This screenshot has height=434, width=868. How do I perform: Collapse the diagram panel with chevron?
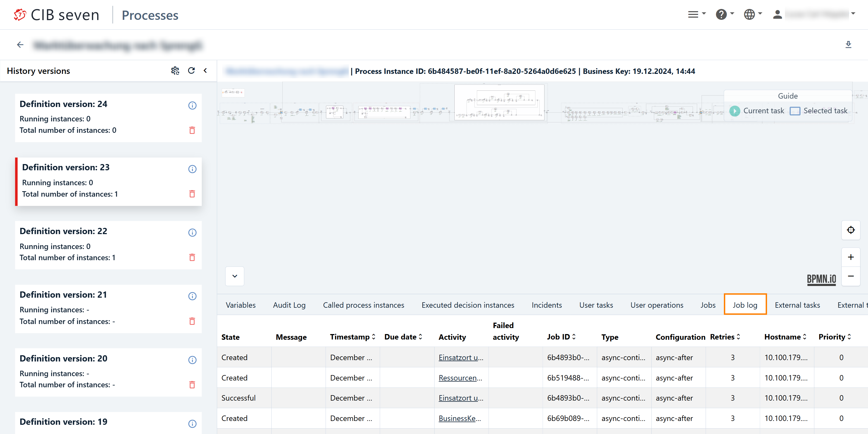pyautogui.click(x=235, y=276)
